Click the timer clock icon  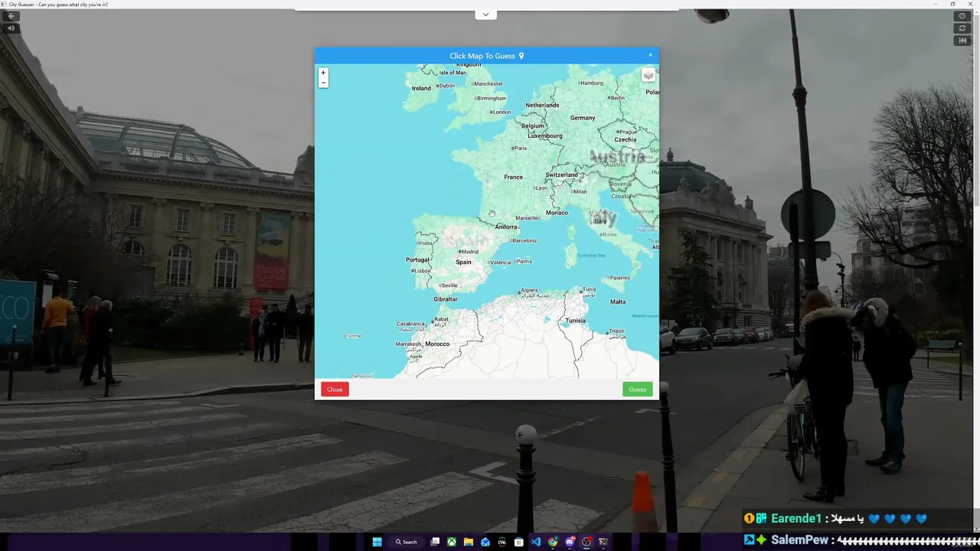963,16
